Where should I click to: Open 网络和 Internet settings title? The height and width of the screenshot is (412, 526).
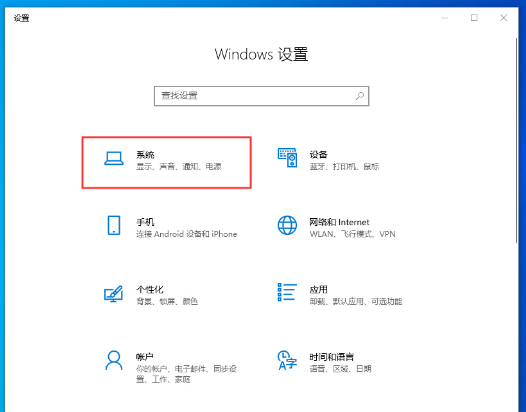(x=339, y=222)
